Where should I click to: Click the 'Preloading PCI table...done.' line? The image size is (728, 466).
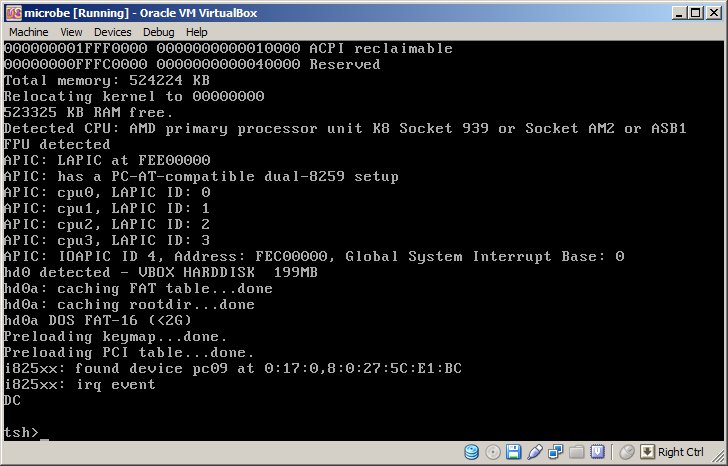pyautogui.click(x=129, y=352)
